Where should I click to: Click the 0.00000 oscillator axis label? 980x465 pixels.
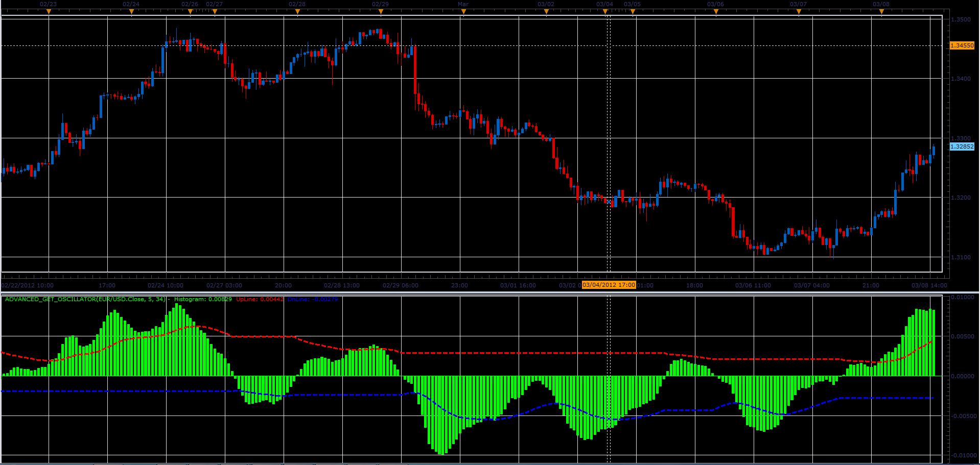(x=963, y=376)
